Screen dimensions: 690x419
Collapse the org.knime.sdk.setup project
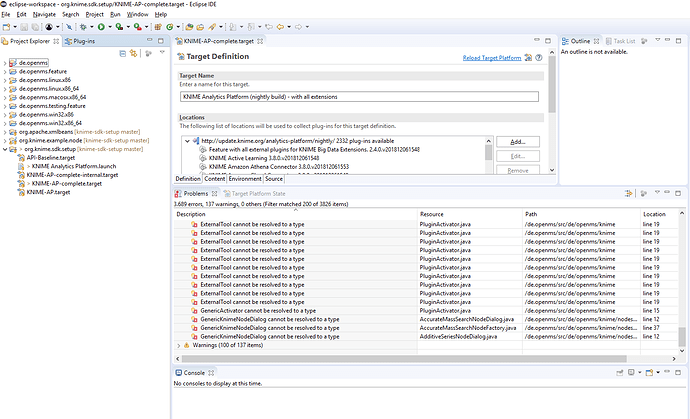coord(5,149)
